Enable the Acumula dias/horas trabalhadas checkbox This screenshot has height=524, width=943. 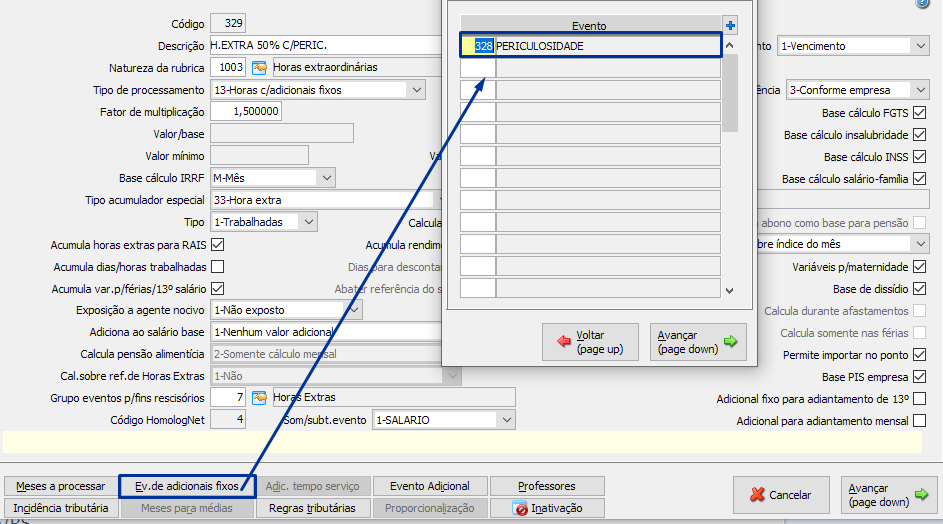(218, 267)
